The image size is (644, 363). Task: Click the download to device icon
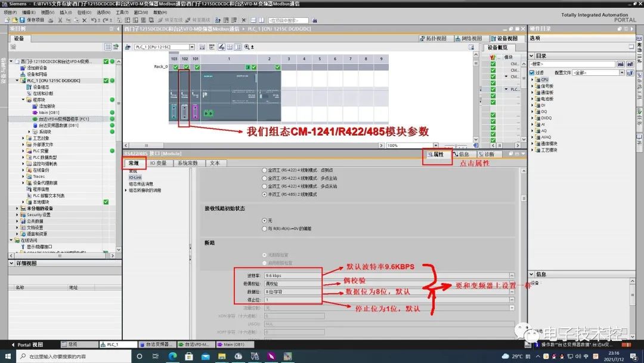click(128, 20)
